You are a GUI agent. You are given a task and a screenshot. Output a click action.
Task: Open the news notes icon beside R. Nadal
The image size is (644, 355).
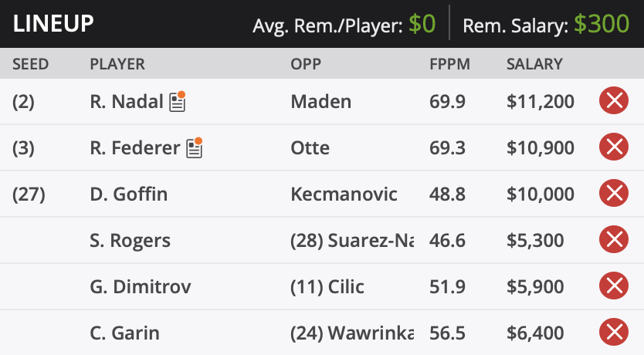click(178, 101)
